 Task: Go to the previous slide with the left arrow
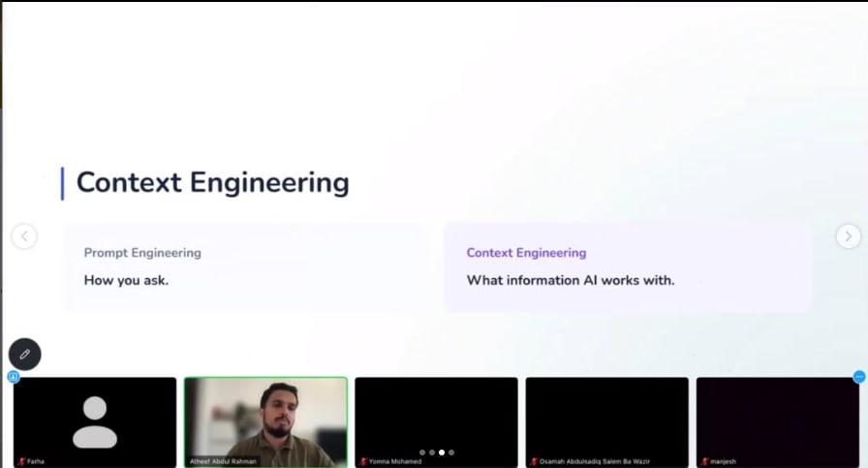[24, 236]
